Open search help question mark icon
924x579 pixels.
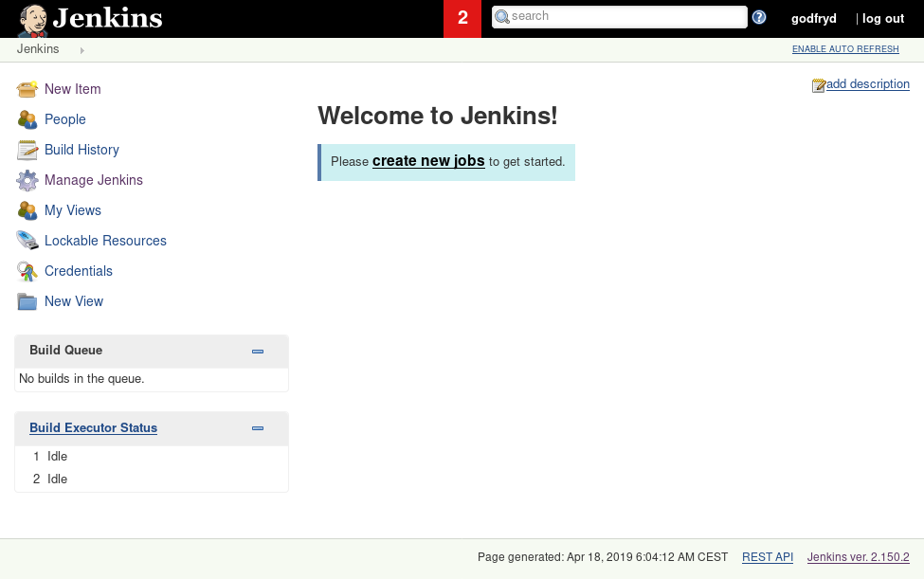759,17
